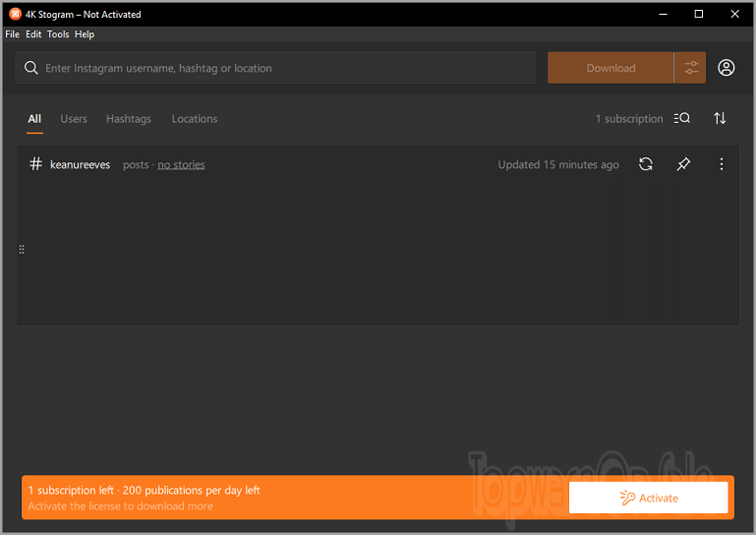Switch to the All tab

34,119
